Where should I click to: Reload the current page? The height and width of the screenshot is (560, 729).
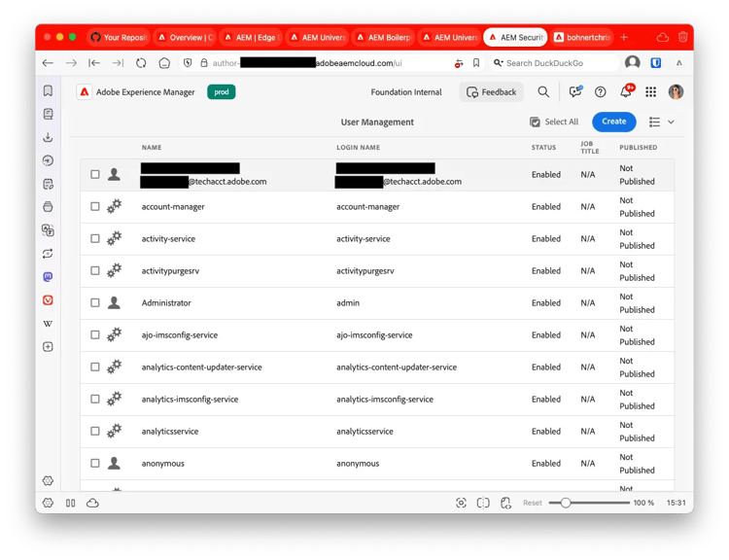point(141,63)
